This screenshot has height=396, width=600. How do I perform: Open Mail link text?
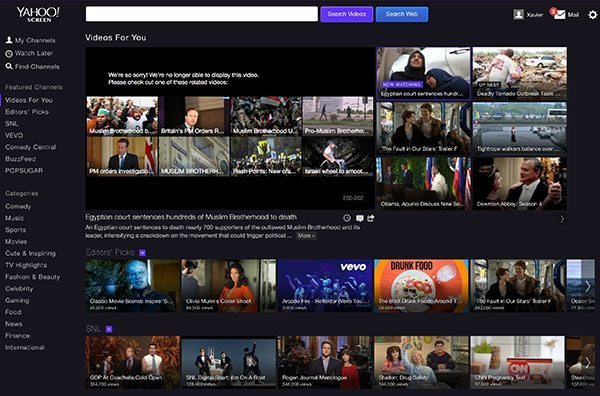point(573,15)
